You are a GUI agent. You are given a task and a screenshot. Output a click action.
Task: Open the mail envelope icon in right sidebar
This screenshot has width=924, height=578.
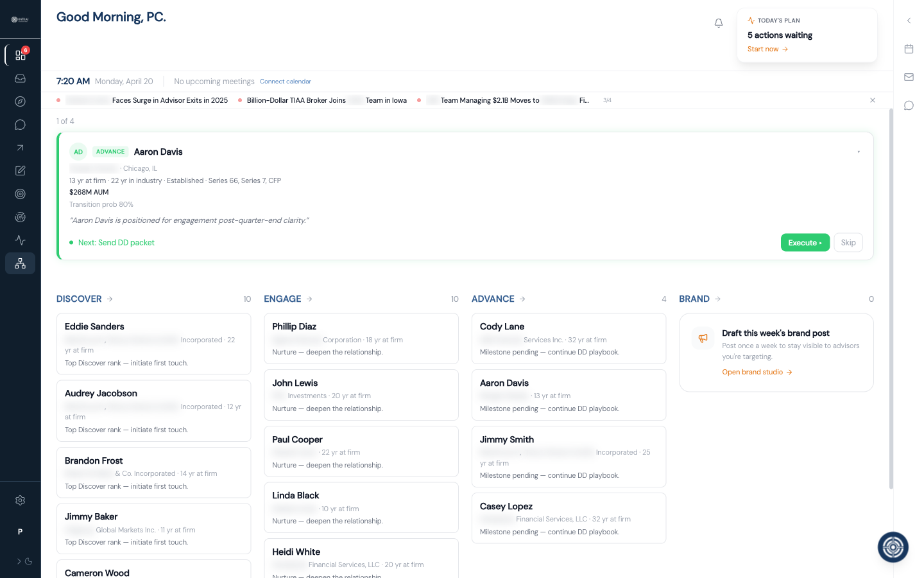tap(909, 76)
